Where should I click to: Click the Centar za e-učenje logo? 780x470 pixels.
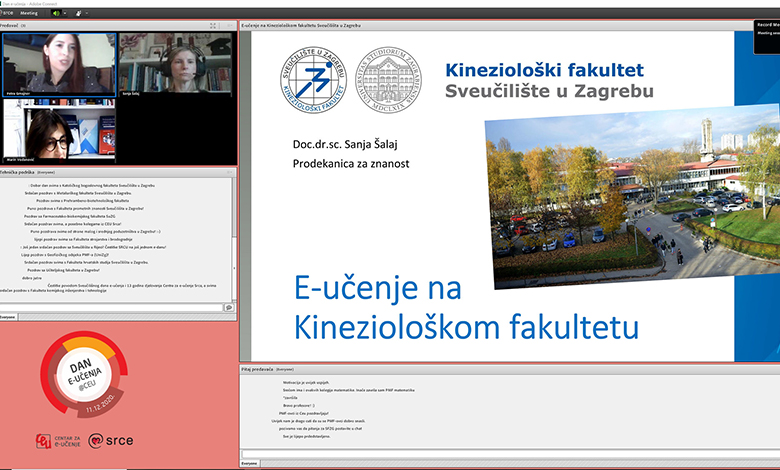tap(58, 441)
